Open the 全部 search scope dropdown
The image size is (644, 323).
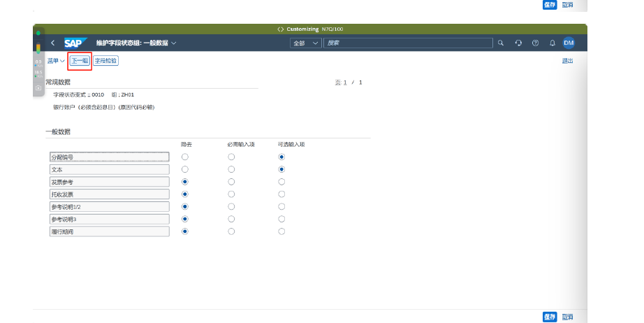pos(306,43)
